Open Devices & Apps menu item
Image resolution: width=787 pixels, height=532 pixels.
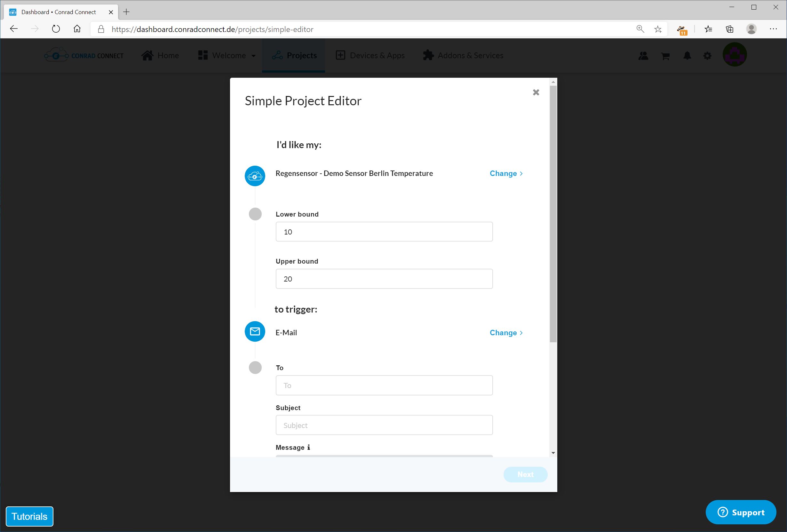[370, 55]
